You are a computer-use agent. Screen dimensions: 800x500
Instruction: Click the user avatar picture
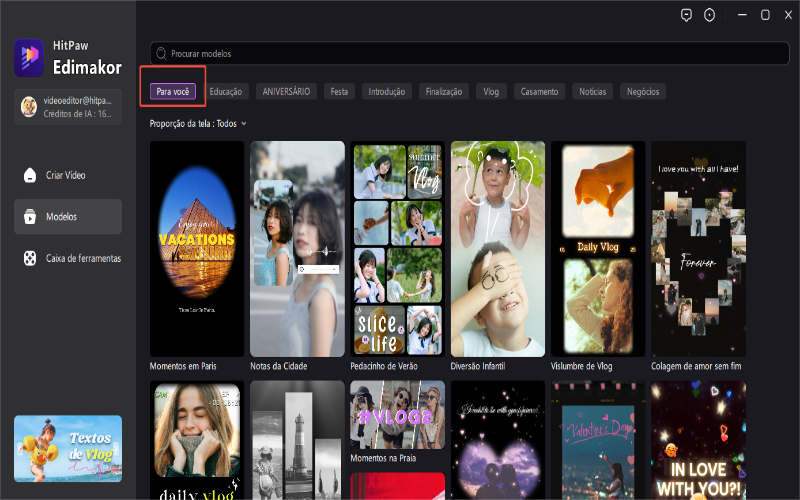(29, 106)
